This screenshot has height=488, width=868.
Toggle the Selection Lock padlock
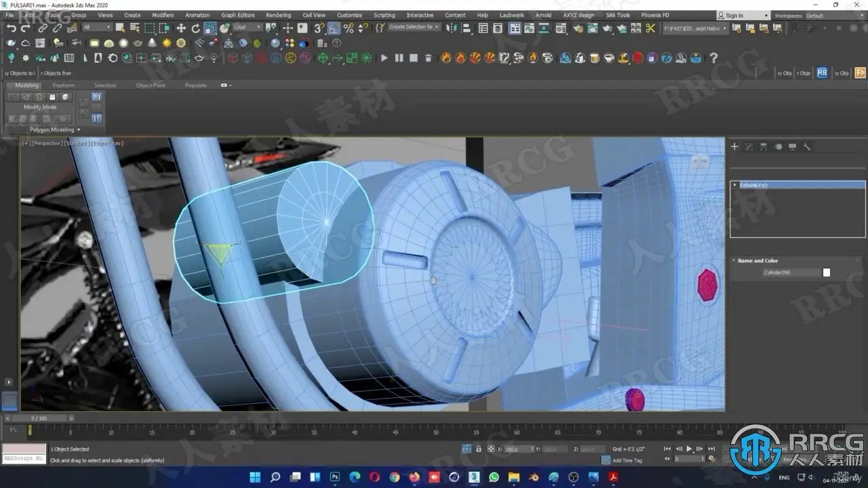479,449
